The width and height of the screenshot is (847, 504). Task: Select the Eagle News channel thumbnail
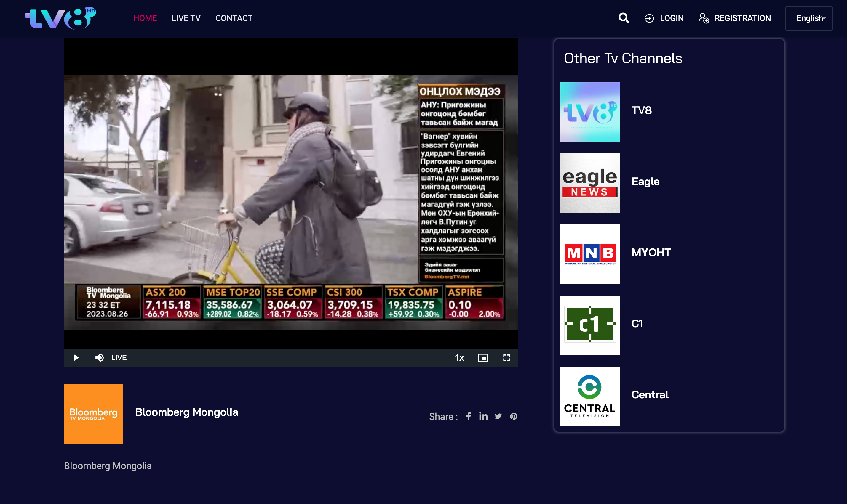(590, 183)
